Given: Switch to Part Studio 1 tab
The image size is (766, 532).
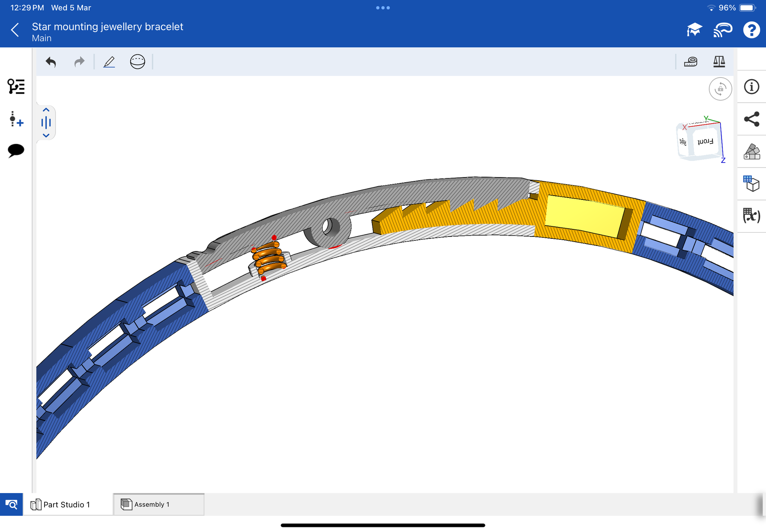Looking at the screenshot, I should coord(67,504).
